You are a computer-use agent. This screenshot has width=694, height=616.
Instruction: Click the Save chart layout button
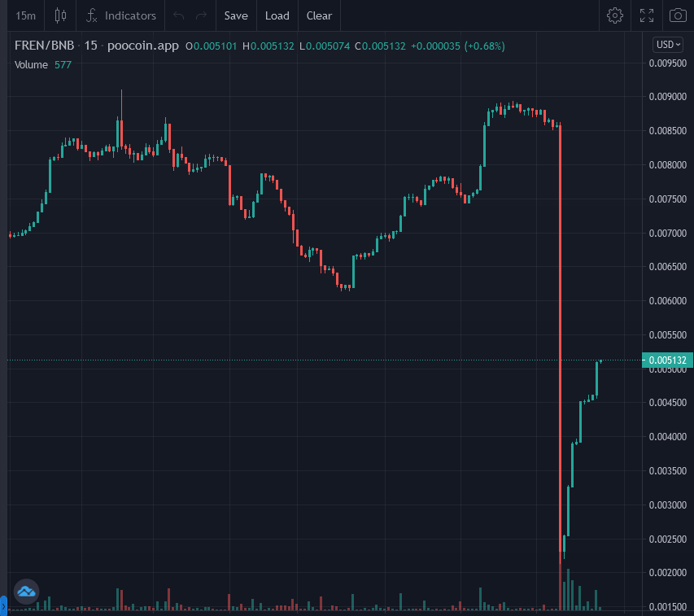tap(236, 16)
